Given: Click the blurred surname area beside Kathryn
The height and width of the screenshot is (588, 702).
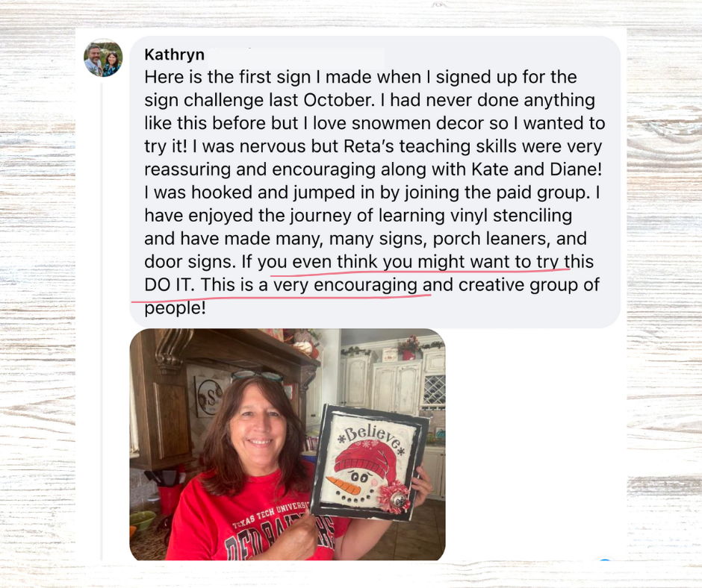Looking at the screenshot, I should (x=296, y=54).
